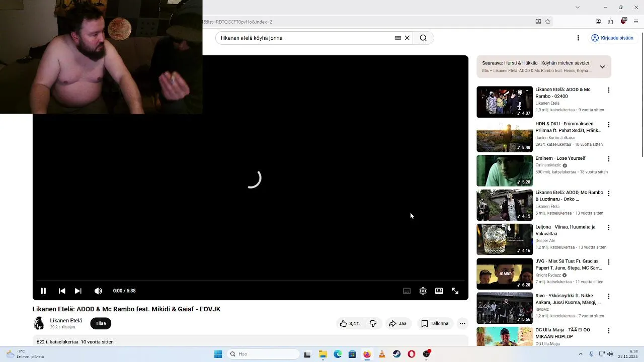Open the on-screen keyboard in the search box
This screenshot has height=362, width=644.
tap(397, 38)
